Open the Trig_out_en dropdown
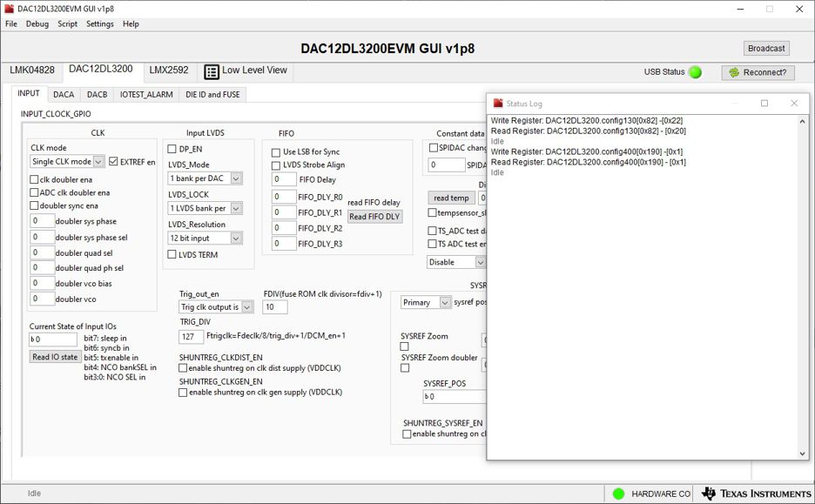Viewport: 815px width, 504px height. [x=247, y=307]
